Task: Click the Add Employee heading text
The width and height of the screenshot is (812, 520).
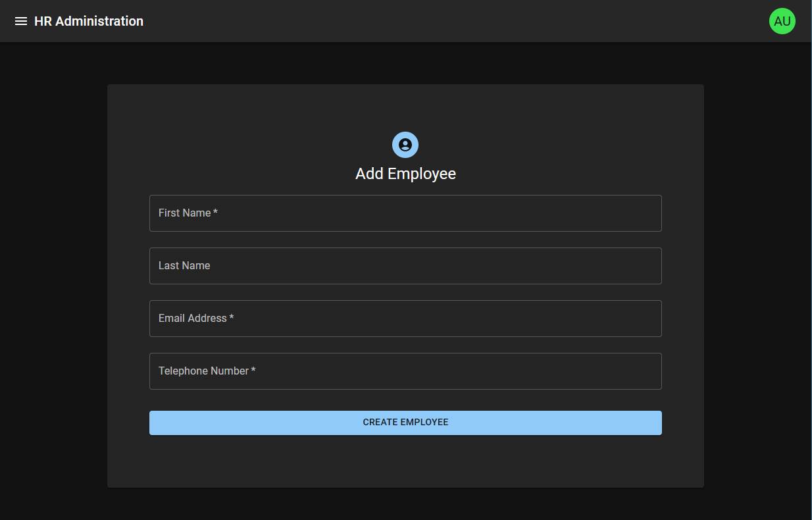Action: tap(405, 173)
